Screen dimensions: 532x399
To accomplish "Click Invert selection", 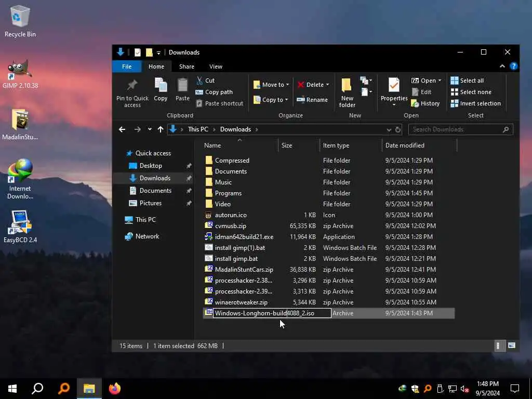I will click(475, 103).
